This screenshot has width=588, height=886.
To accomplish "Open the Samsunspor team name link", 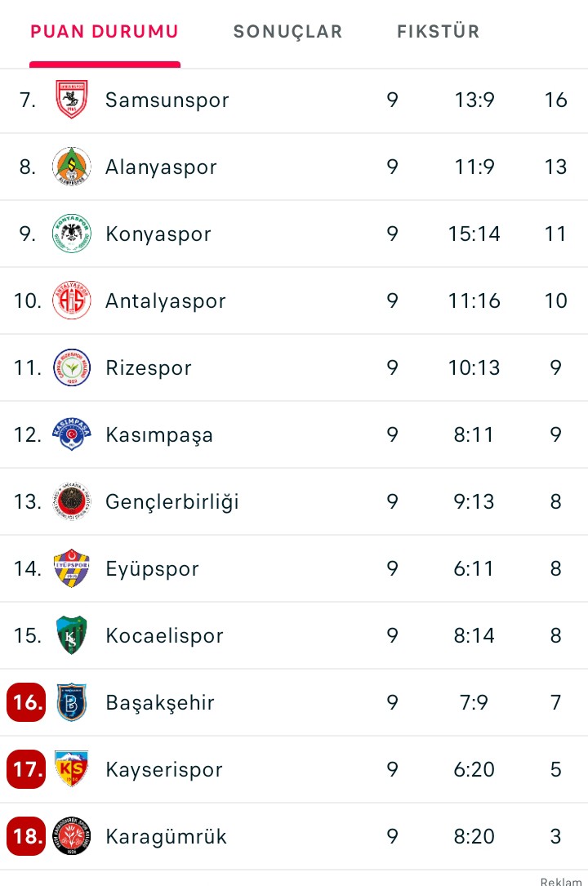I will [x=167, y=100].
